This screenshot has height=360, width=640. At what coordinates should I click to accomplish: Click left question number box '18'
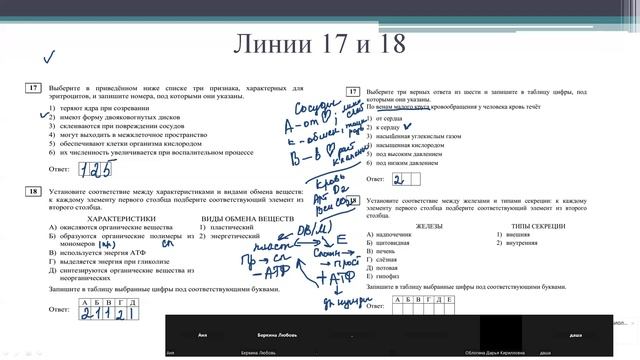[x=33, y=191]
